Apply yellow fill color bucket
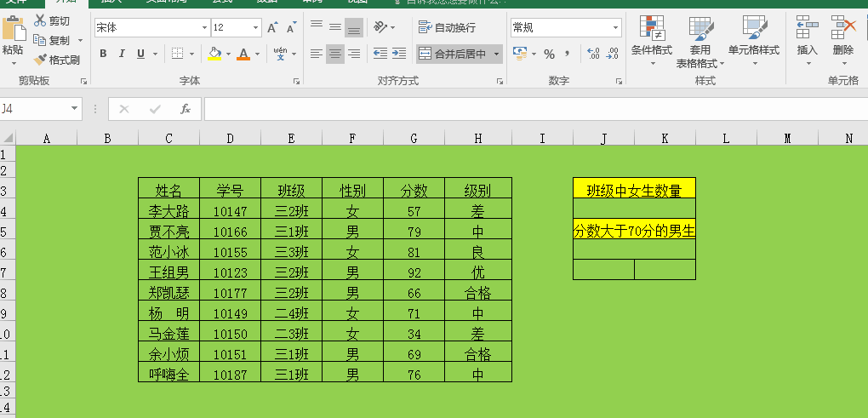This screenshot has width=868, height=418. click(x=214, y=54)
